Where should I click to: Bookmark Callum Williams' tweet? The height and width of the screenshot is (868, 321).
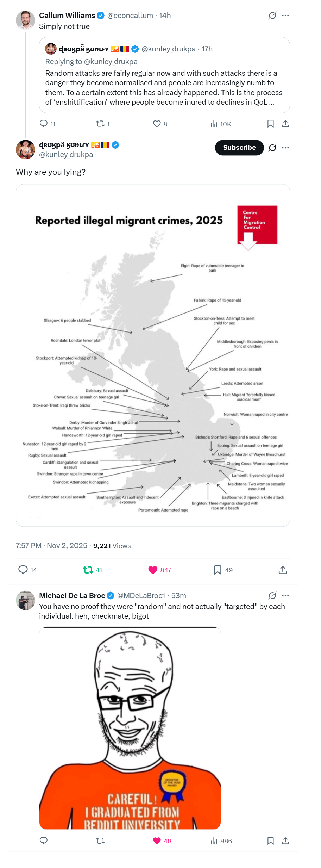[271, 124]
